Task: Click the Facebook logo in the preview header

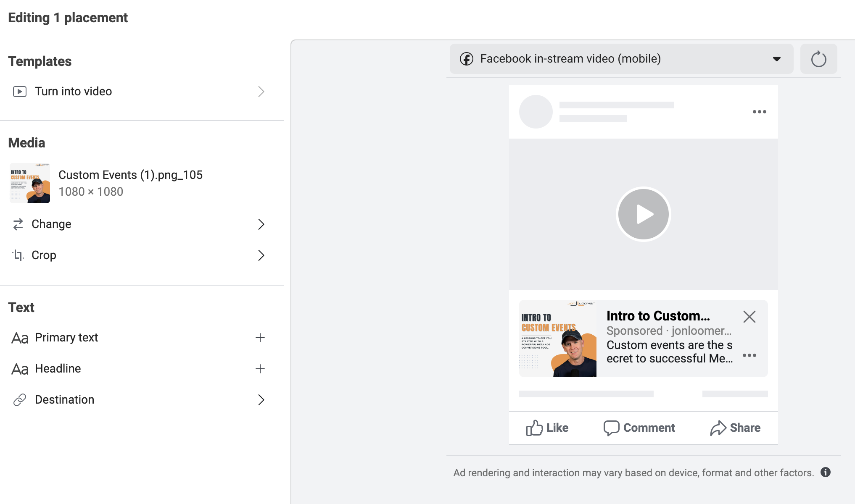Action: coord(467,59)
